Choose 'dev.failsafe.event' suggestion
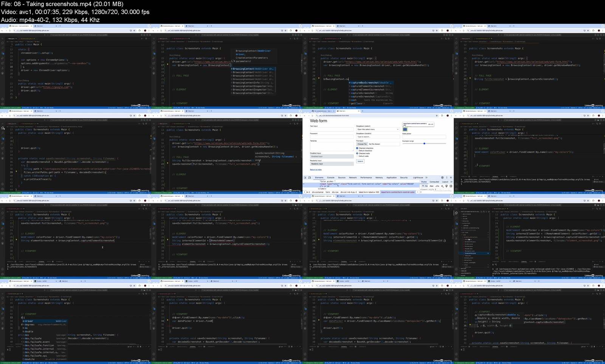605x364 pixels. pos(45,342)
